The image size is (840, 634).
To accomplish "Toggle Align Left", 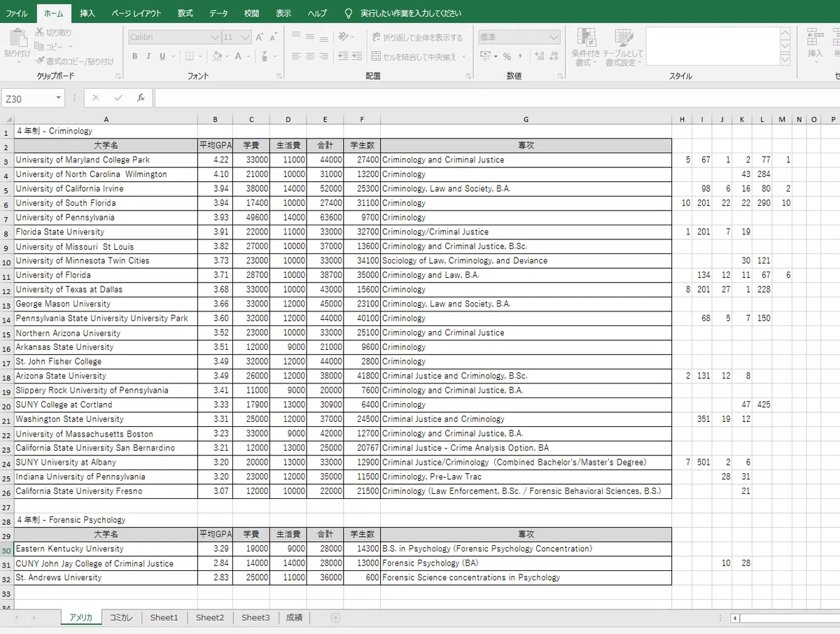I will click(296, 57).
